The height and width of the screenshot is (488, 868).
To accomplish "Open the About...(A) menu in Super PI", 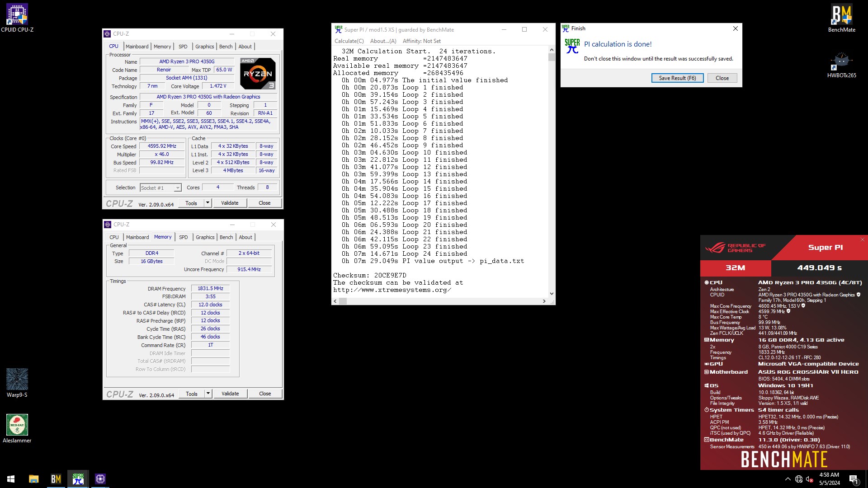I will click(383, 41).
